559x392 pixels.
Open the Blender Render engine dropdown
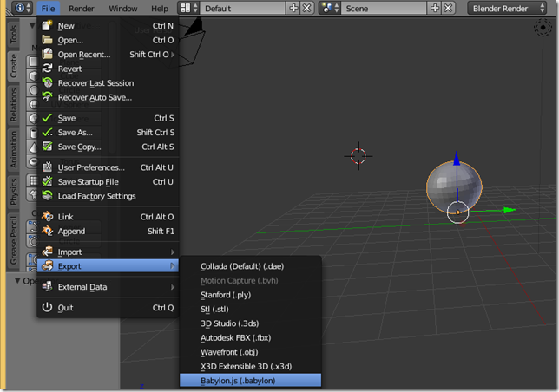507,8
